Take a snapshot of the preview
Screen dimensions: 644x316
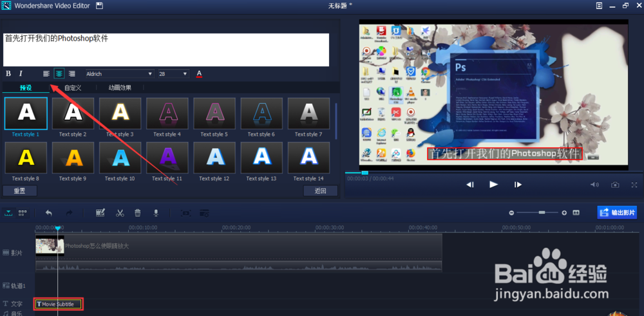pyautogui.click(x=615, y=185)
